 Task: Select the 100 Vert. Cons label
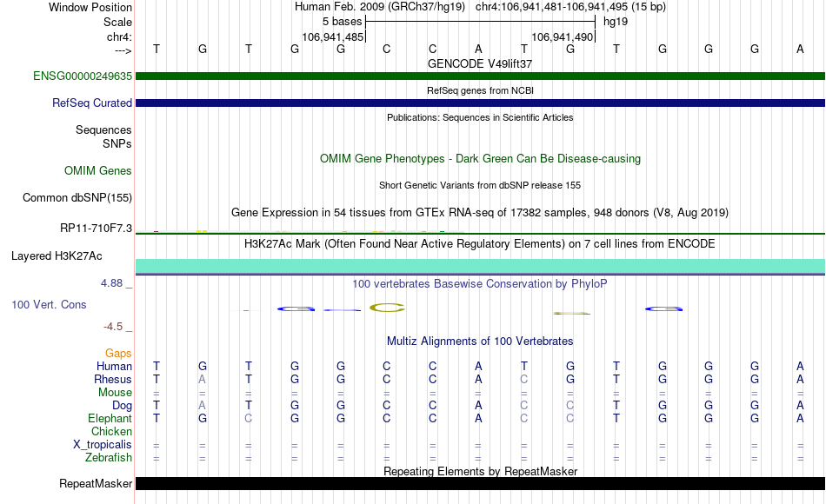[x=49, y=304]
